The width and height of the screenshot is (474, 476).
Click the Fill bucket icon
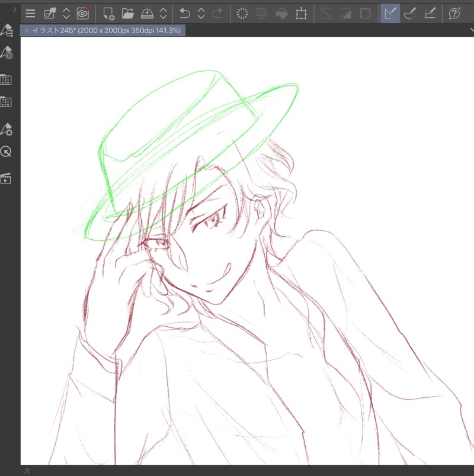click(281, 14)
